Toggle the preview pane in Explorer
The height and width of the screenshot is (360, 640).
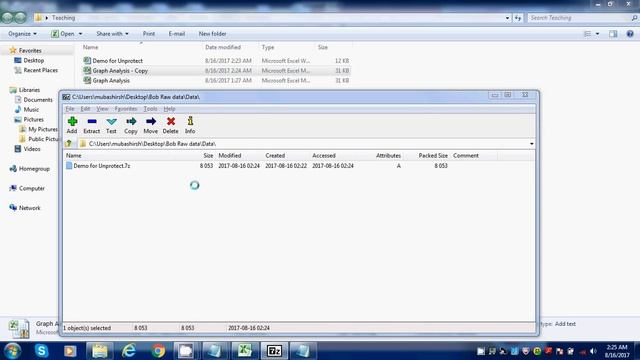coord(613,34)
